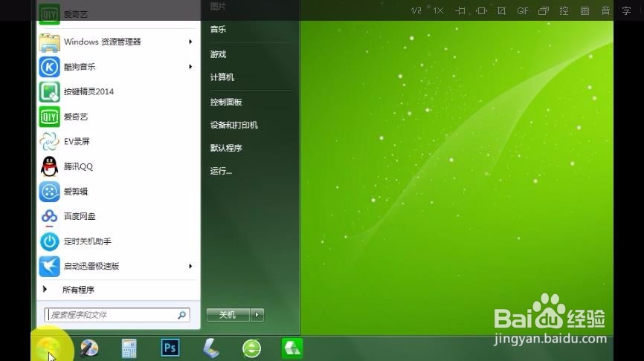Click the 音 overlay toolbar item
The height and width of the screenshot is (361, 644).
pos(605,10)
